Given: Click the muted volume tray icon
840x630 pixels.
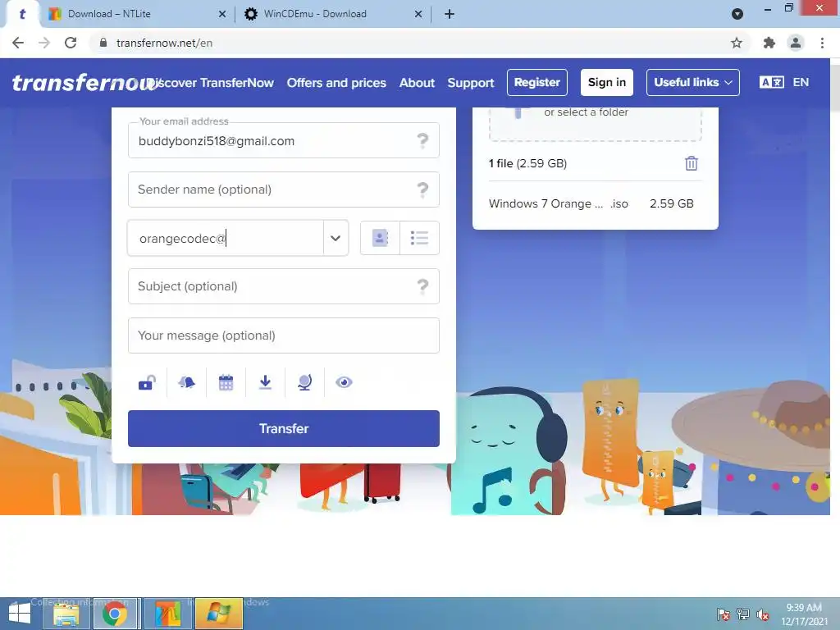Looking at the screenshot, I should tap(762, 614).
